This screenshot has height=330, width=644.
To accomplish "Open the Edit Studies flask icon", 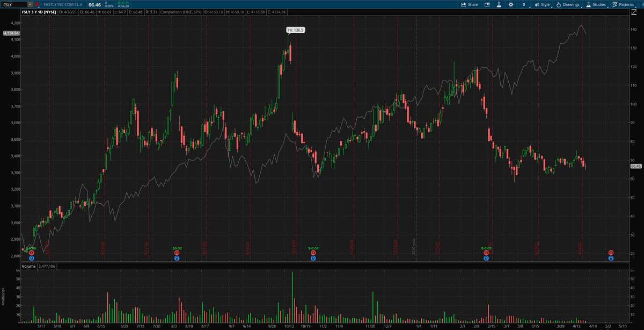I will (x=499, y=4).
